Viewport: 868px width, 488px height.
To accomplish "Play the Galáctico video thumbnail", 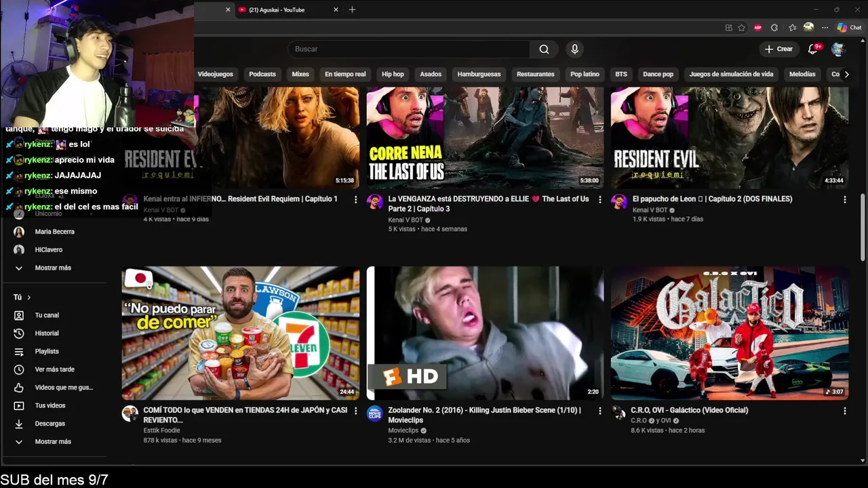I will pos(730,333).
